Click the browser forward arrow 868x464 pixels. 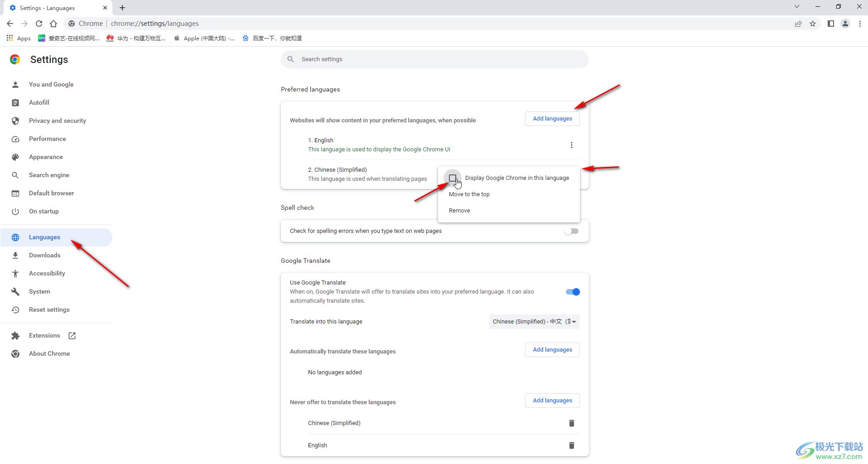(x=24, y=24)
